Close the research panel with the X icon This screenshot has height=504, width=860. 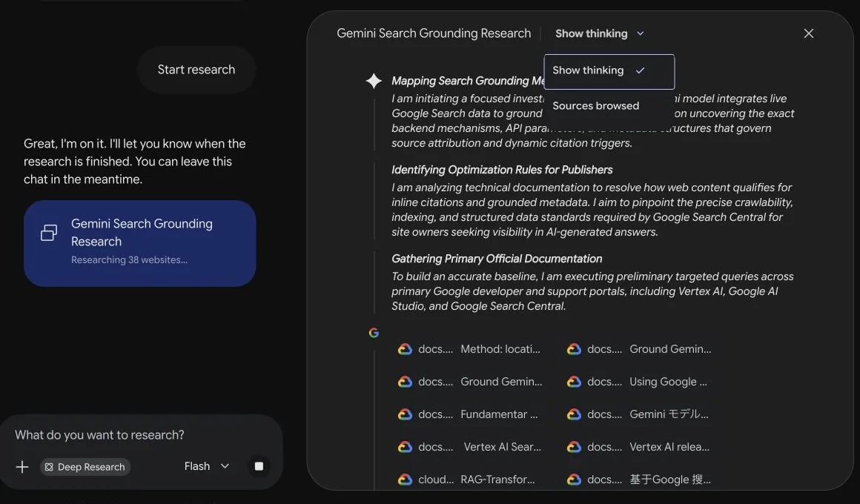pyautogui.click(x=808, y=33)
